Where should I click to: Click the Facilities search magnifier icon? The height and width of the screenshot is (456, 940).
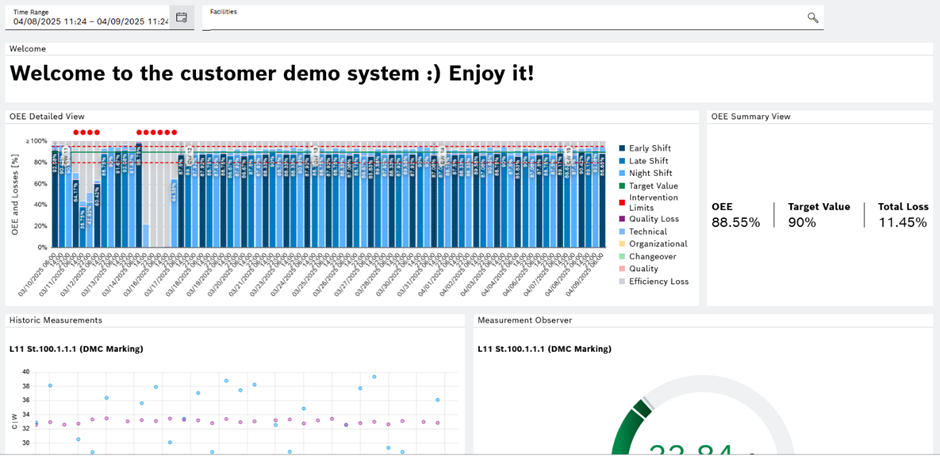tap(812, 17)
